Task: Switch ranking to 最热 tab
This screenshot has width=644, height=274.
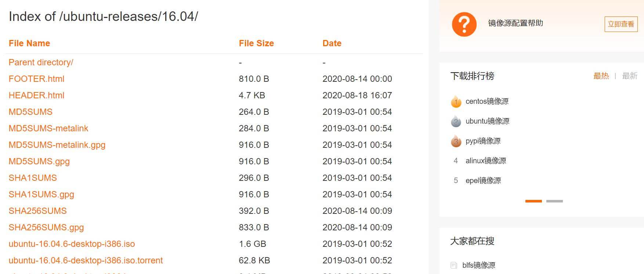Action: (601, 76)
